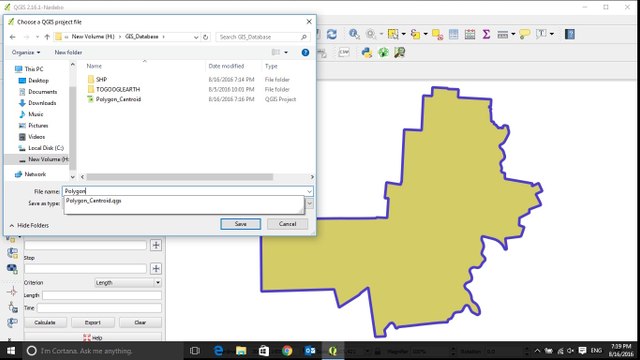
Task: Activate Select Features by area tool
Action: [x=393, y=34]
